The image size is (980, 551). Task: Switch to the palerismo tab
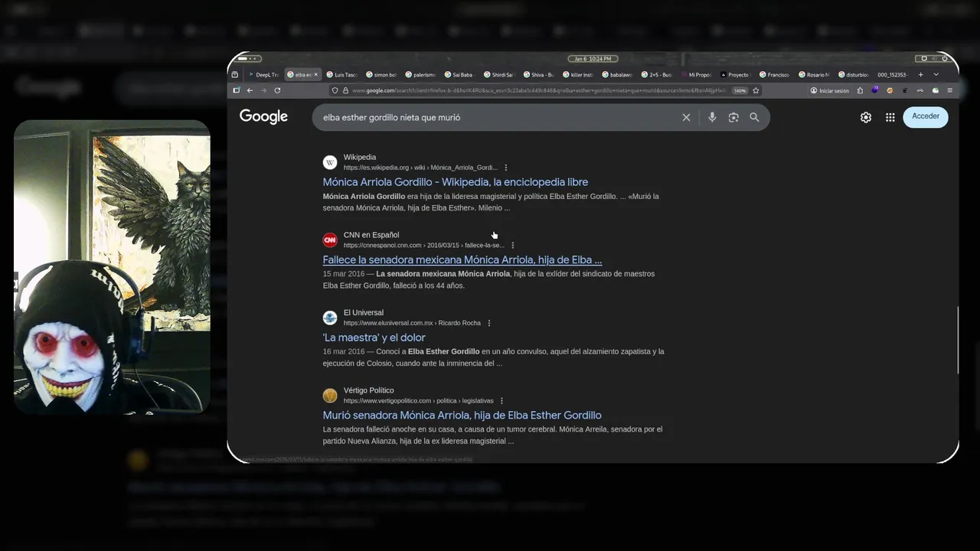422,75
